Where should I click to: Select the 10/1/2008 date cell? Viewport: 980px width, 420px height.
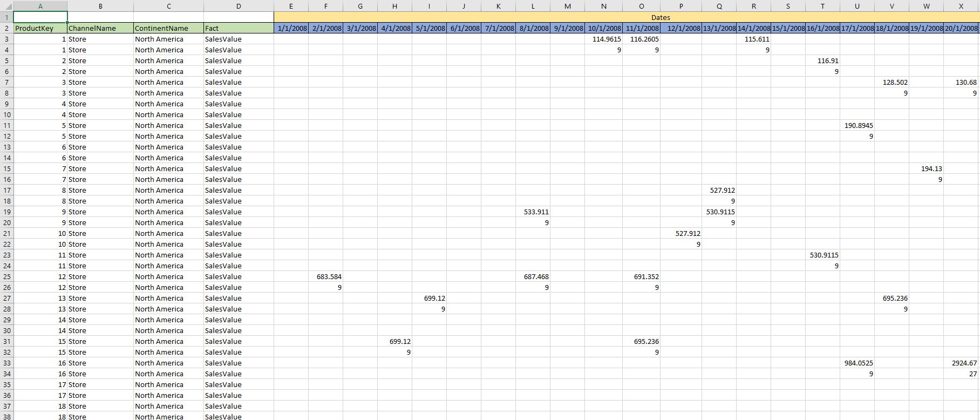(603, 28)
